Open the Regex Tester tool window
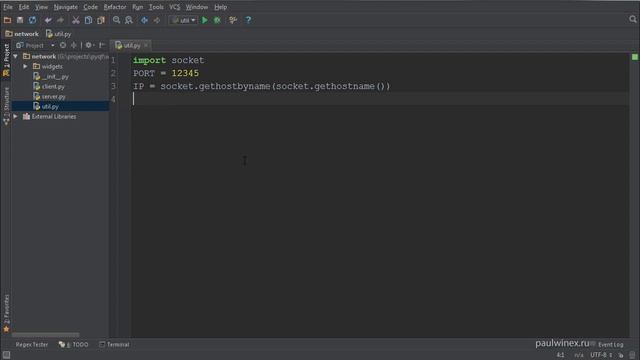640x360 pixels. (x=31, y=344)
